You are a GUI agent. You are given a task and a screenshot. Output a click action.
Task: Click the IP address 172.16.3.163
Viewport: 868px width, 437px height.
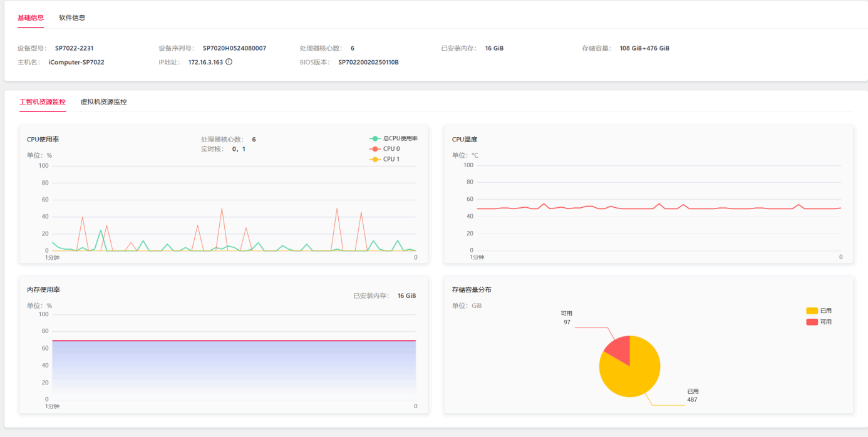click(205, 62)
